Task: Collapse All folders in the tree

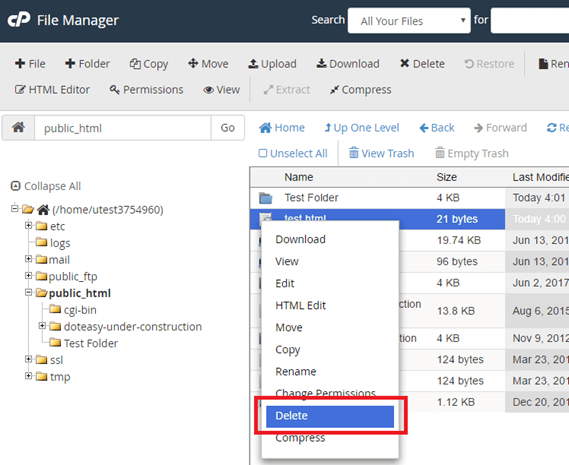Action: point(46,186)
